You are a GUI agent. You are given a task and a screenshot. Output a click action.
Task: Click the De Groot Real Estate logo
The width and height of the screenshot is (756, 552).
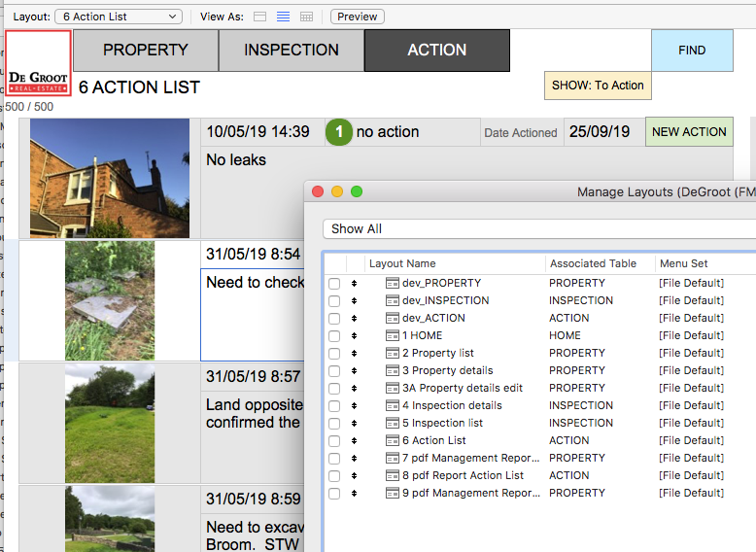coord(38,62)
